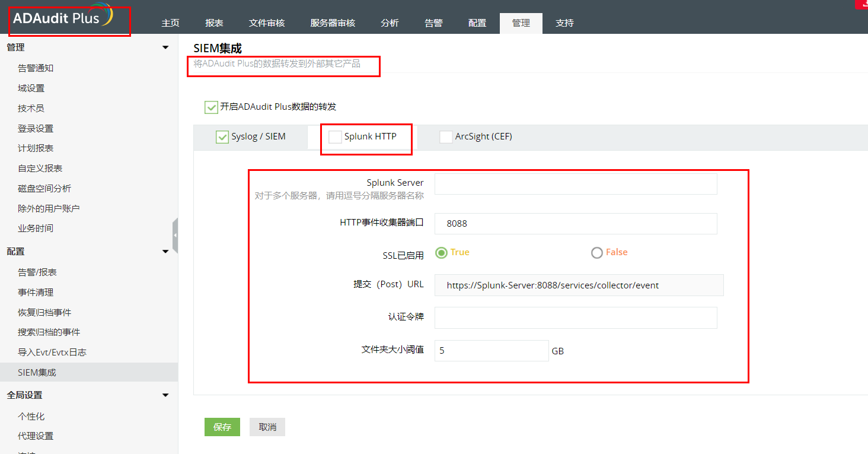Collapse the 配置 sidebar section
868x454 pixels.
click(165, 252)
